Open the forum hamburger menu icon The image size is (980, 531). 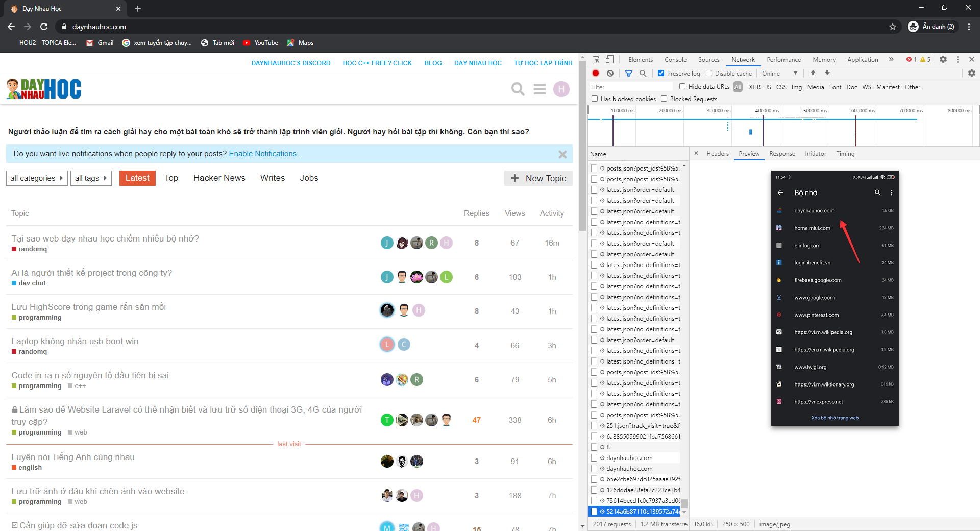(x=540, y=89)
